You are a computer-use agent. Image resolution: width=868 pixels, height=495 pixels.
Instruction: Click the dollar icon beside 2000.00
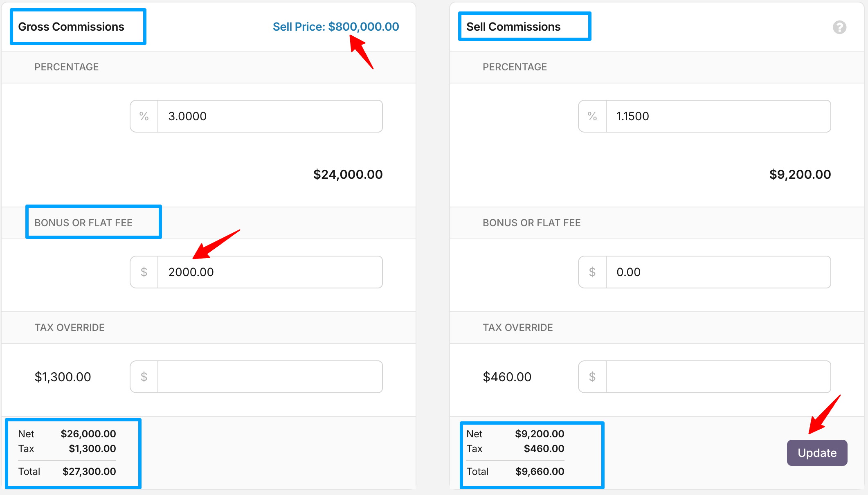pos(144,272)
